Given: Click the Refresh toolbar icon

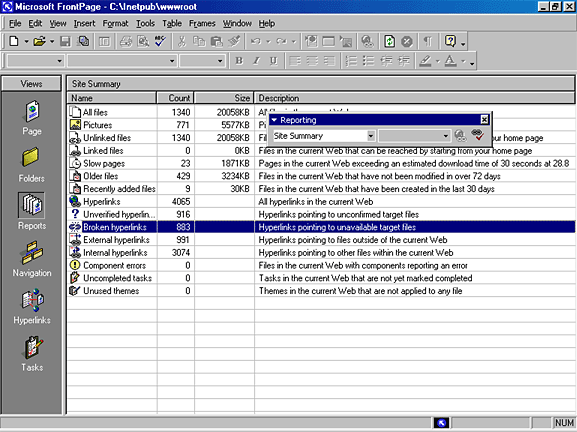Looking at the screenshot, I should 389,41.
